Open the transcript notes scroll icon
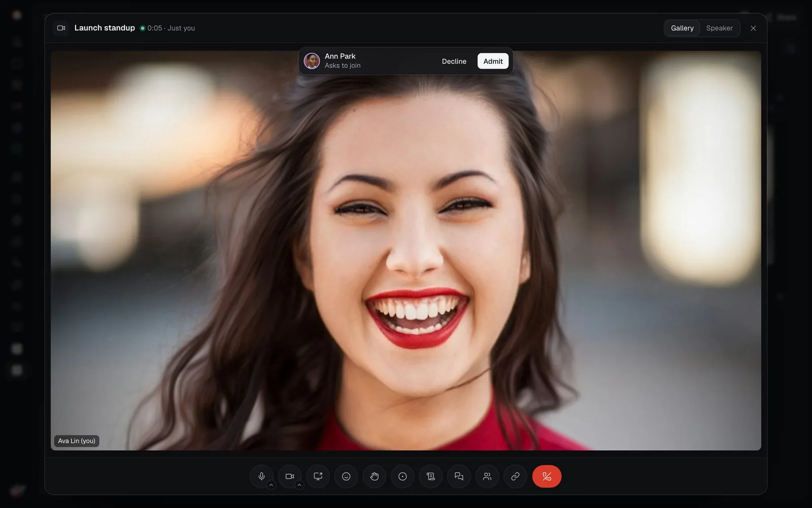 click(431, 477)
